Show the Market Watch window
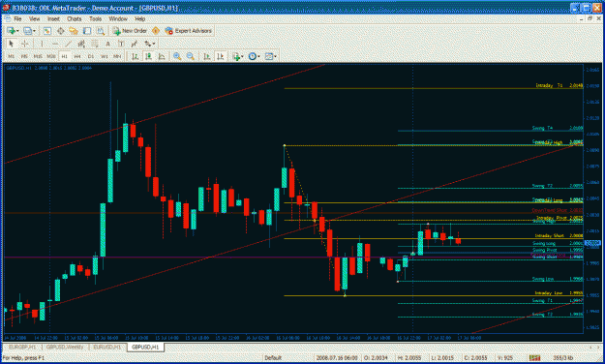The image size is (605, 364). point(47,31)
